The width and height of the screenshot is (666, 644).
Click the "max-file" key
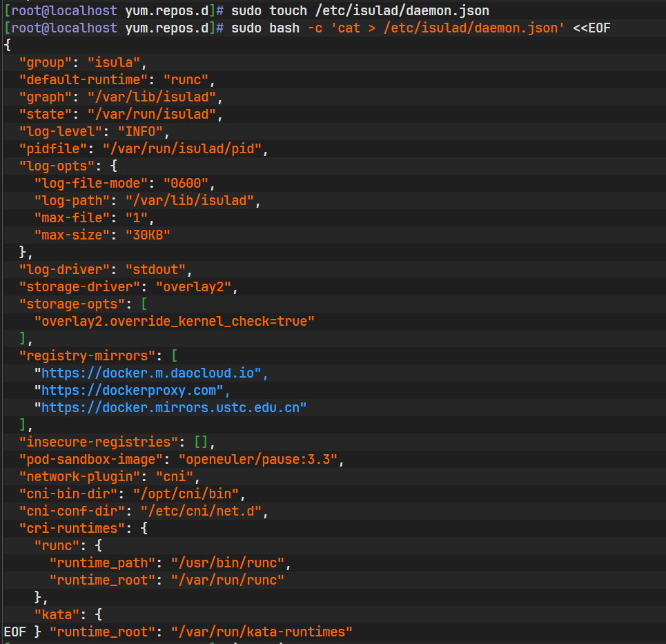tap(72, 218)
